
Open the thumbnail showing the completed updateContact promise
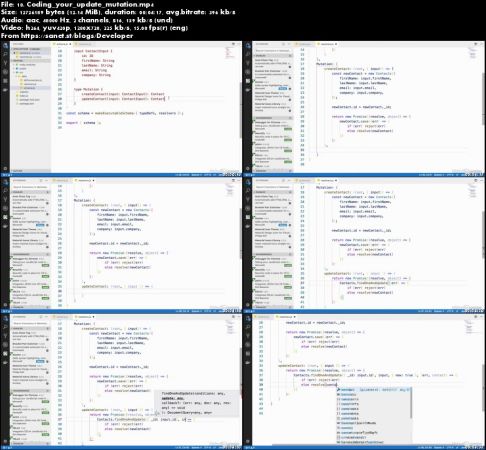(364, 245)
